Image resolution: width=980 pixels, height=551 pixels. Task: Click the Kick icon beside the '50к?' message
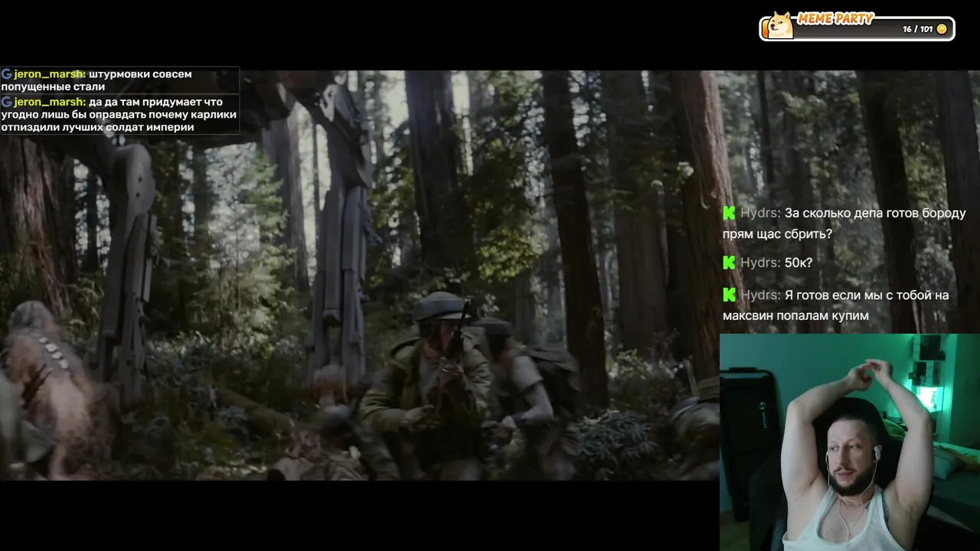(x=729, y=262)
